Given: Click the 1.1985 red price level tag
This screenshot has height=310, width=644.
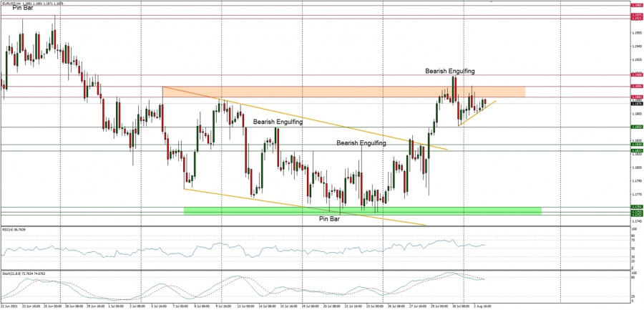Looking at the screenshot, I should pos(636,5).
